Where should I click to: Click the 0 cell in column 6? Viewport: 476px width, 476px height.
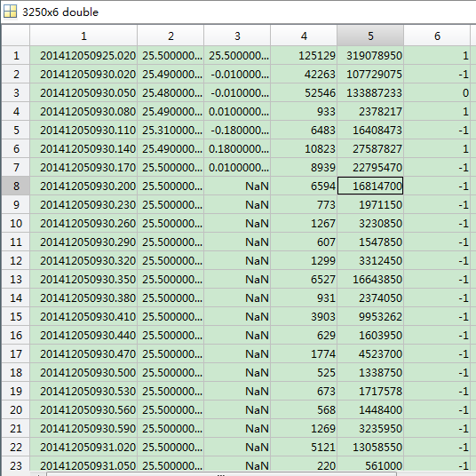(437, 92)
